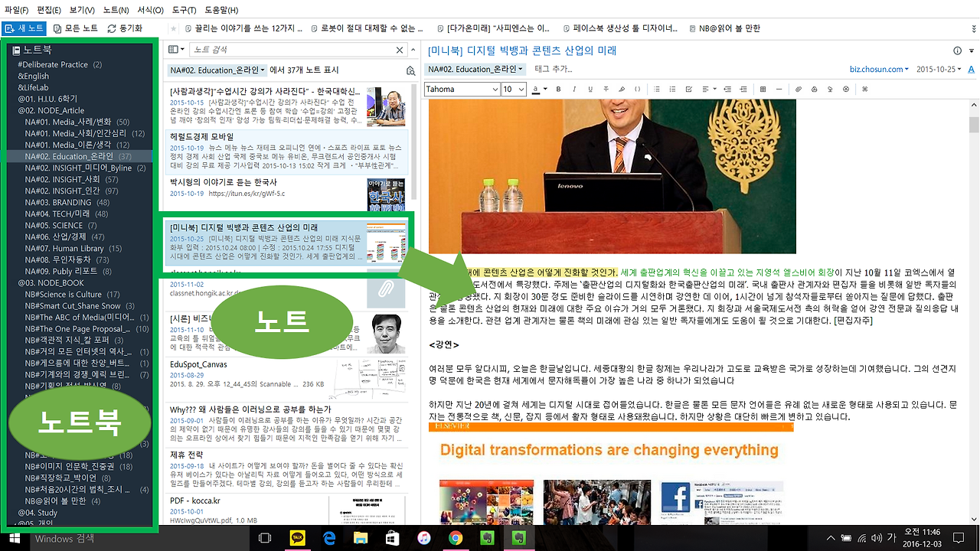Open the NA#02. Education_온라인 notebook dropdown
The image size is (980, 551).
475,69
